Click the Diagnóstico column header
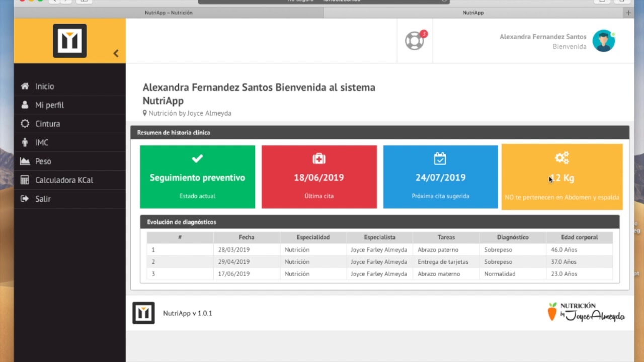This screenshot has width=644, height=362. tap(513, 237)
